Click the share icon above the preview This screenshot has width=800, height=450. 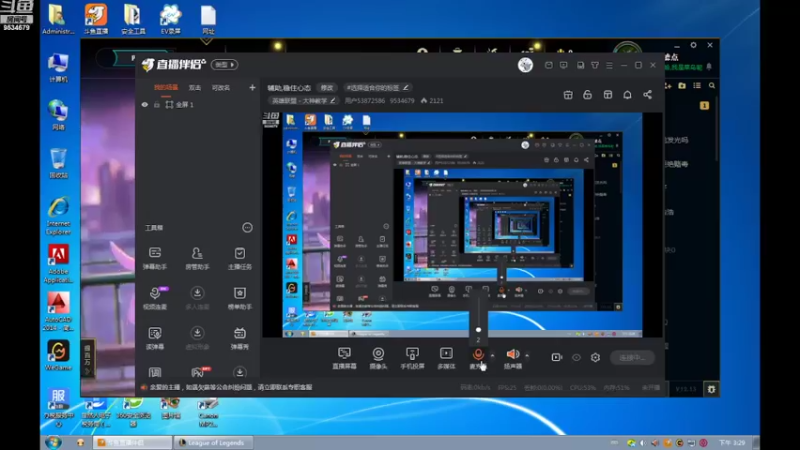click(647, 95)
